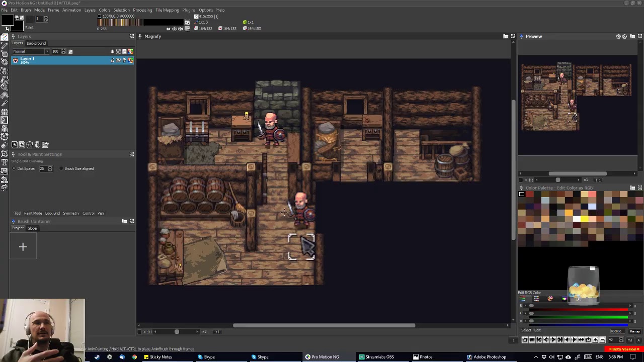Select the Text tool in the toolbar

click(x=5, y=162)
